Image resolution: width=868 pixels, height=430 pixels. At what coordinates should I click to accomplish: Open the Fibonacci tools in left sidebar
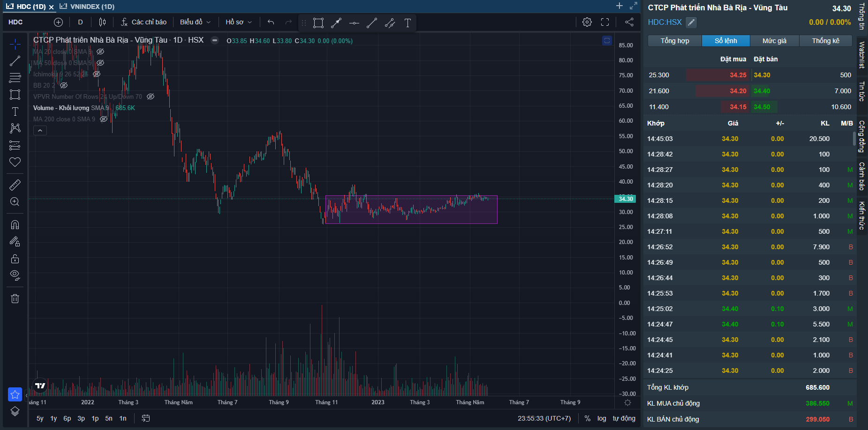(15, 78)
